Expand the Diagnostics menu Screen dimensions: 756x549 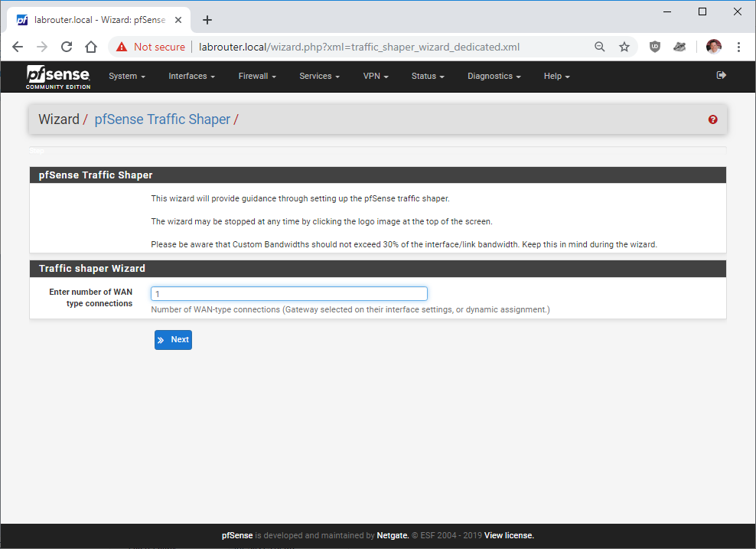[x=494, y=77]
